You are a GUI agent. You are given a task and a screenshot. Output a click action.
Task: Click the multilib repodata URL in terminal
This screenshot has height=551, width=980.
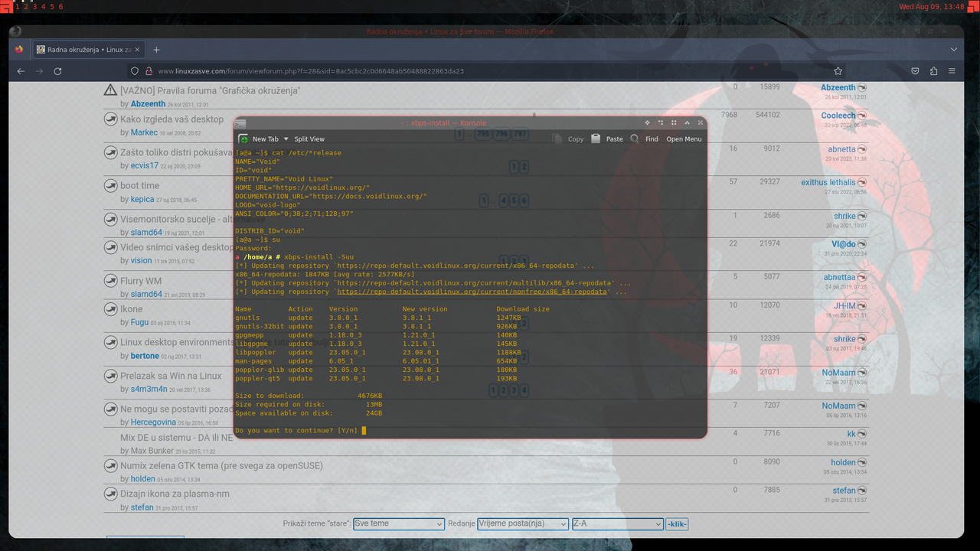pyautogui.click(x=475, y=282)
